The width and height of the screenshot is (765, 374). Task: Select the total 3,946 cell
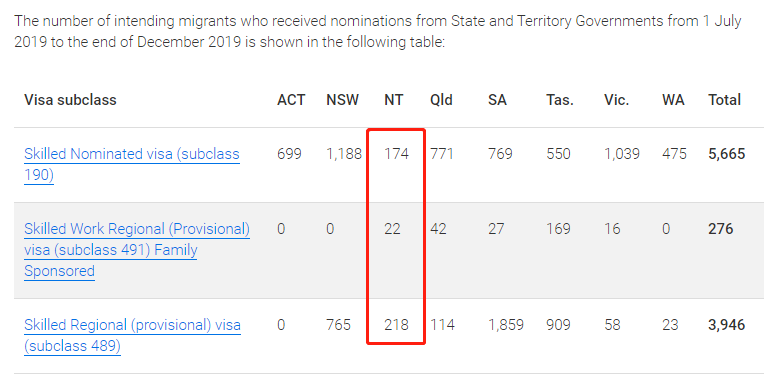(726, 325)
